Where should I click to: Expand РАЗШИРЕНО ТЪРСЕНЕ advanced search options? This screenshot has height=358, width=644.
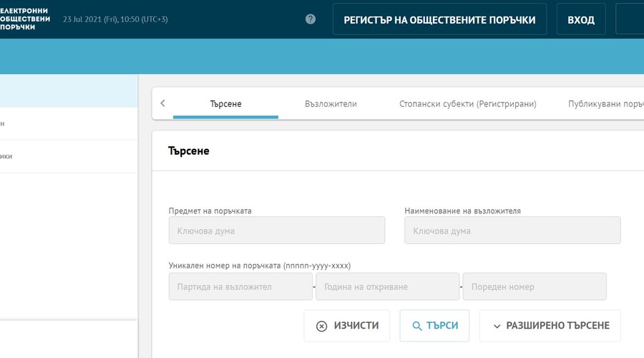point(550,326)
